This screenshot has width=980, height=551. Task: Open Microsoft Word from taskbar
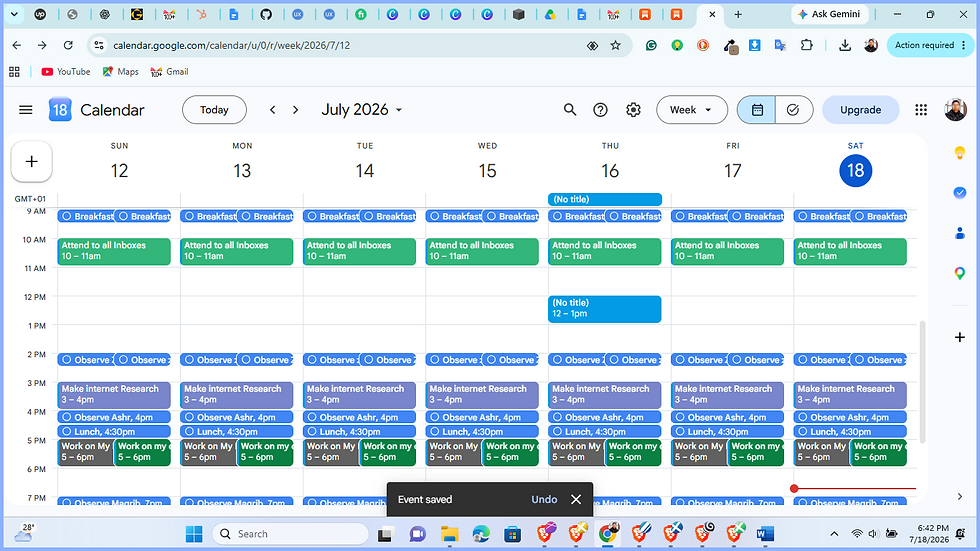(766, 534)
